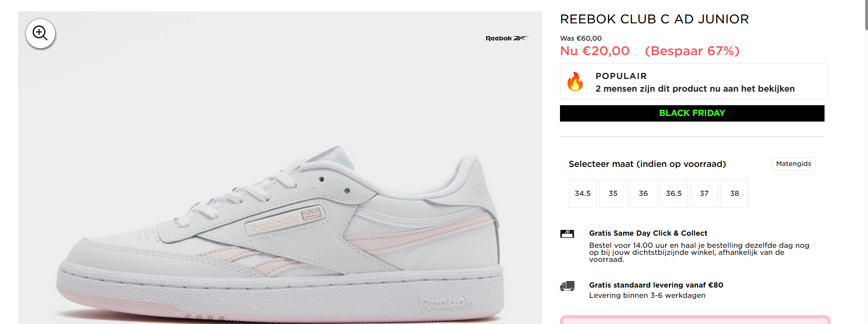Select size 36.5

(x=674, y=193)
